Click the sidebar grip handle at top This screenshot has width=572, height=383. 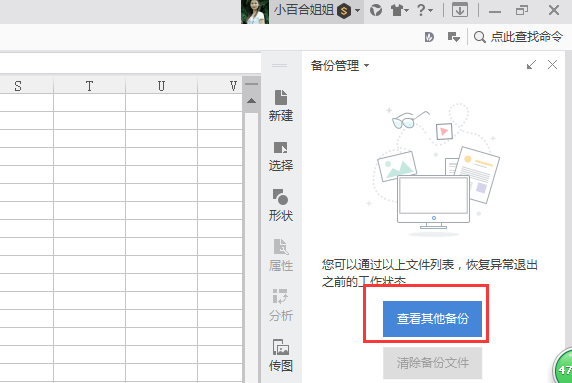pos(279,65)
